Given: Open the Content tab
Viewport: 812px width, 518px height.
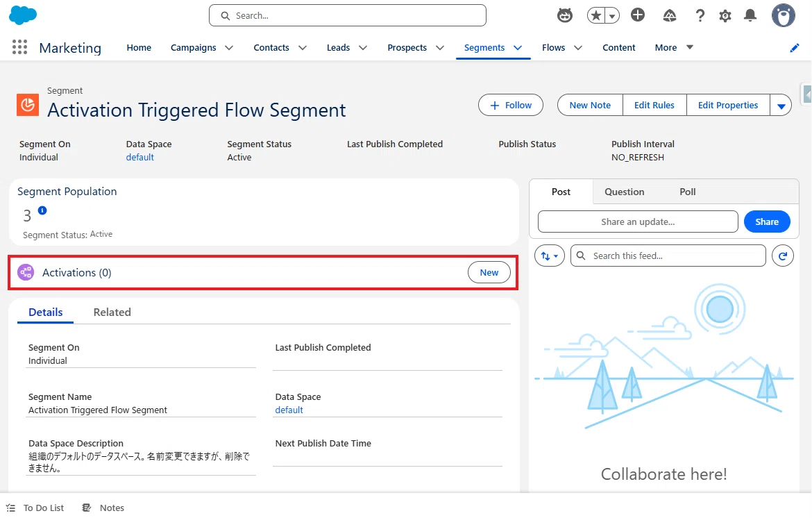Looking at the screenshot, I should [619, 47].
